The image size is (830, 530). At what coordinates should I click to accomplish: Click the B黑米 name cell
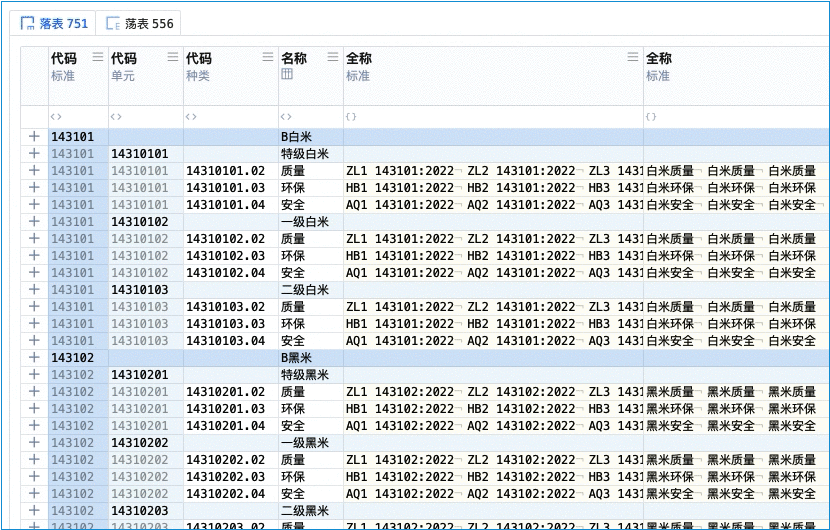point(311,357)
